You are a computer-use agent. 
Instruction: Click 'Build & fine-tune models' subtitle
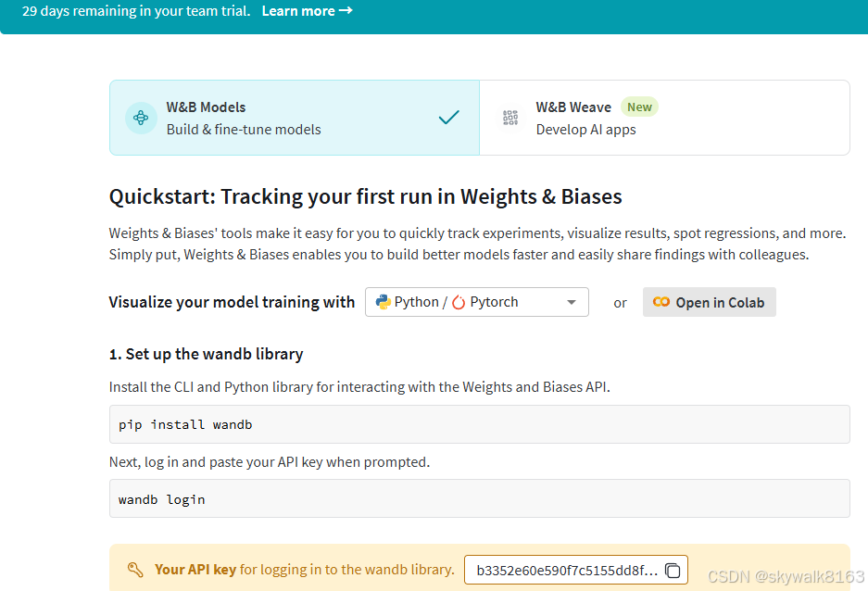(244, 130)
